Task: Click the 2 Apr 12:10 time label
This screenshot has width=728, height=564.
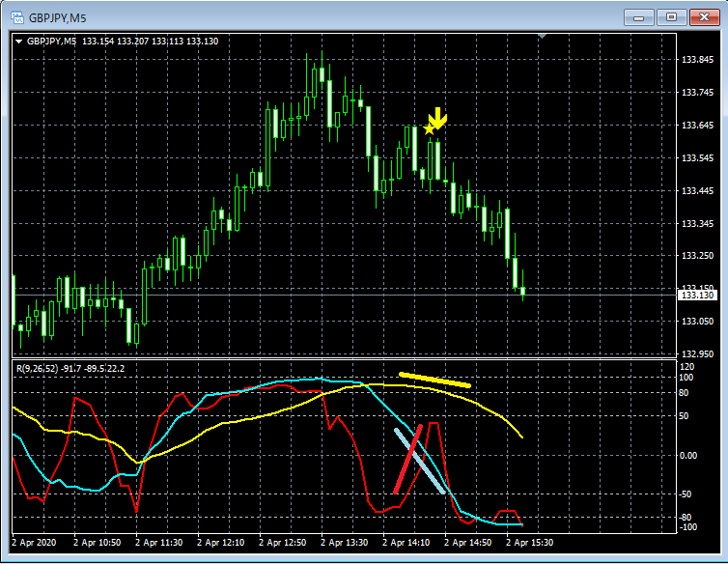Action: tap(220, 543)
